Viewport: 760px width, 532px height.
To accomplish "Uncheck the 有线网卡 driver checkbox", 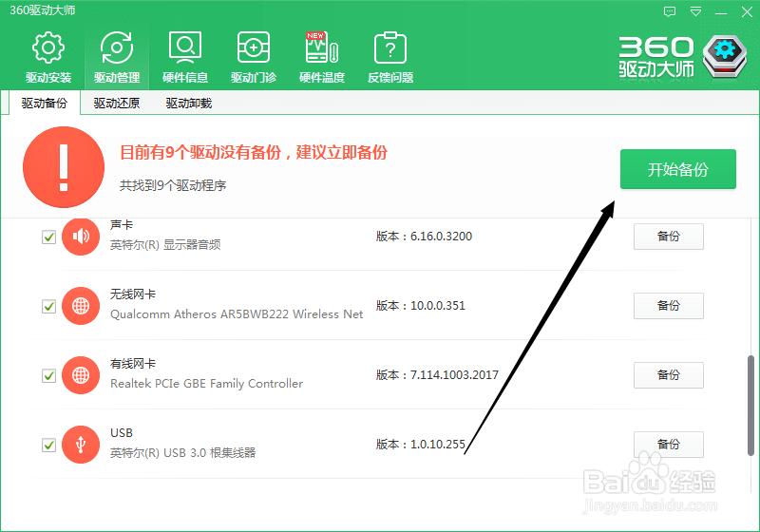I will [49, 375].
